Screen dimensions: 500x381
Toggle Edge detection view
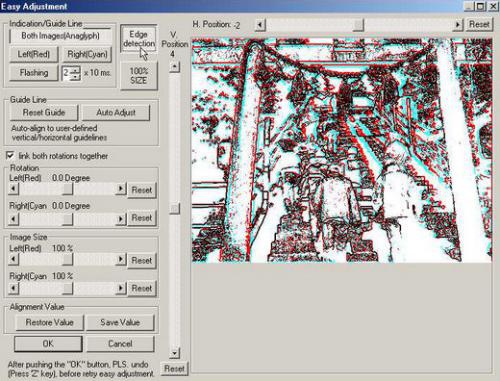coord(139,39)
